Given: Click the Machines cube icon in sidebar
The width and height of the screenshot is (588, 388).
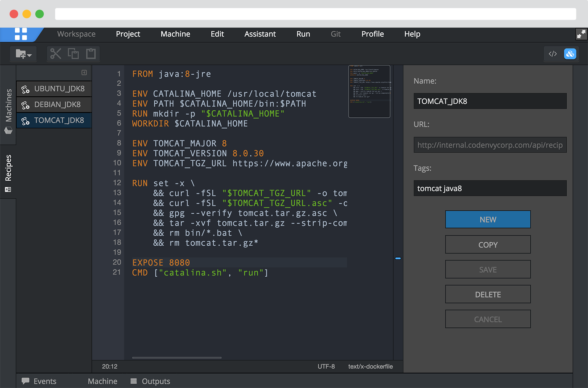Looking at the screenshot, I should click(x=8, y=131).
